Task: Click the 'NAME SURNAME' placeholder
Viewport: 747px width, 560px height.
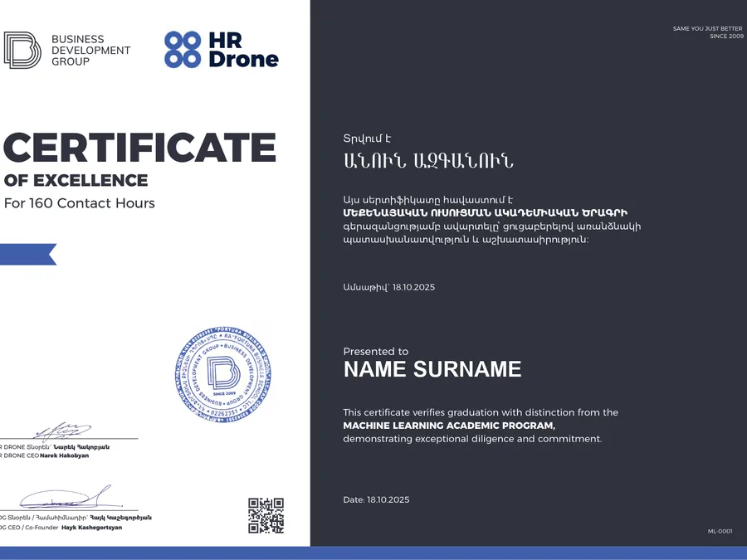Action: tap(432, 369)
